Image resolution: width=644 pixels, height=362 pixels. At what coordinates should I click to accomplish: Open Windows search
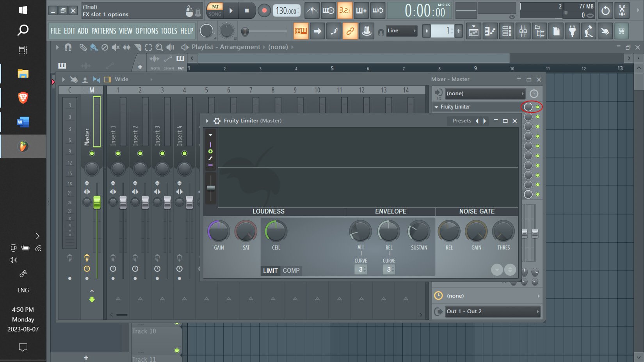(23, 30)
